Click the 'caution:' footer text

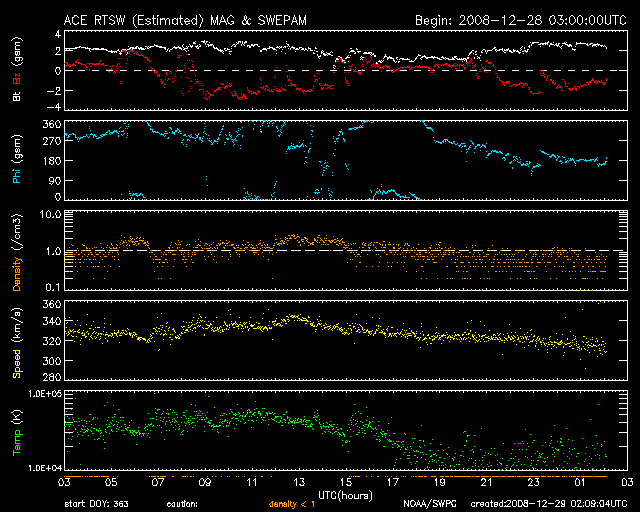pyautogui.click(x=182, y=504)
